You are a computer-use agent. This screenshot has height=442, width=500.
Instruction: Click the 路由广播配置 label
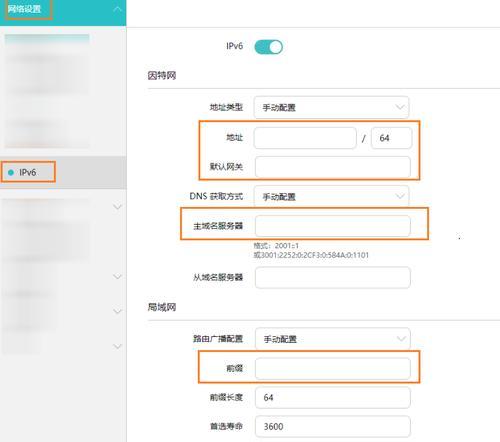218,339
